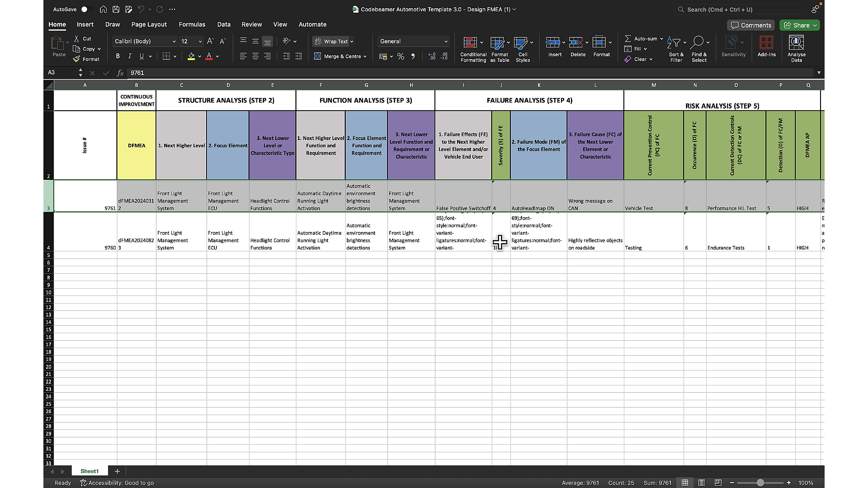Click the Delete cells icon
This screenshot has width=868, height=488.
(576, 42)
